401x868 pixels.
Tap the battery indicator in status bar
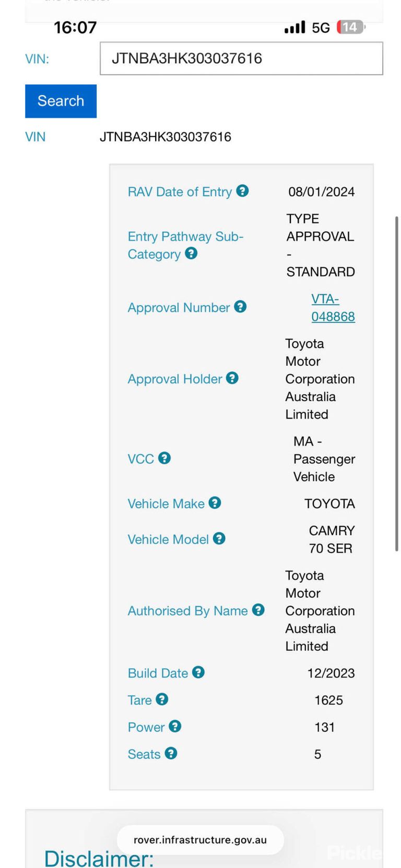pyautogui.click(x=351, y=27)
